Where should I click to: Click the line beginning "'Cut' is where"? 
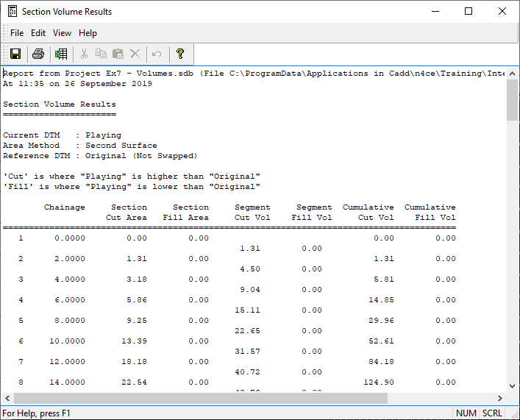point(132,176)
